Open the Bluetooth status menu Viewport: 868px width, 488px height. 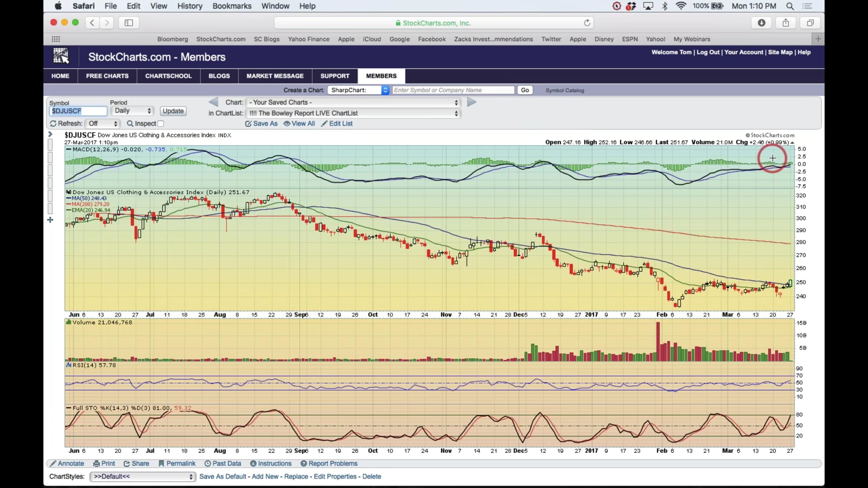click(665, 6)
